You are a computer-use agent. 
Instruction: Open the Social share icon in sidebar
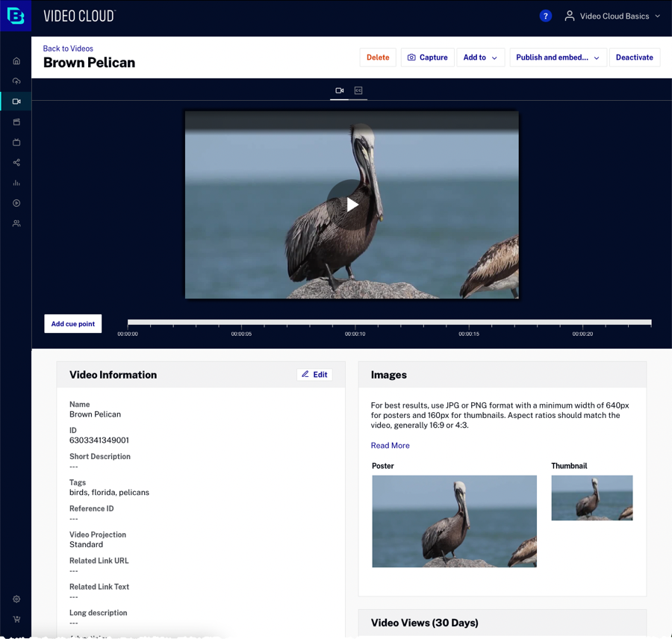(x=16, y=163)
